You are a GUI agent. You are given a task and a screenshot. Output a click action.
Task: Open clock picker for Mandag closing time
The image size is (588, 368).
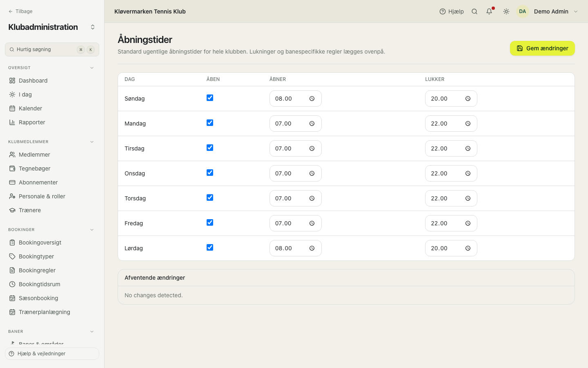[468, 123]
